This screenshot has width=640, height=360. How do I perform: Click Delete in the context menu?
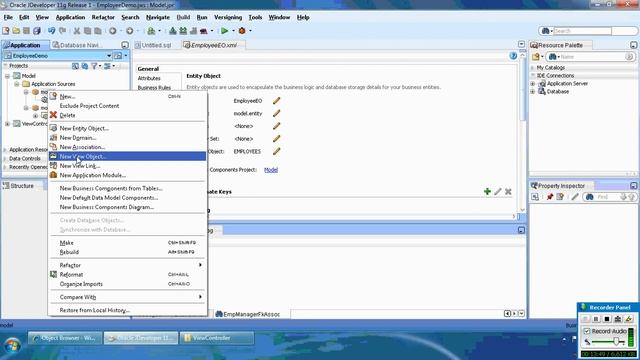point(127,115)
